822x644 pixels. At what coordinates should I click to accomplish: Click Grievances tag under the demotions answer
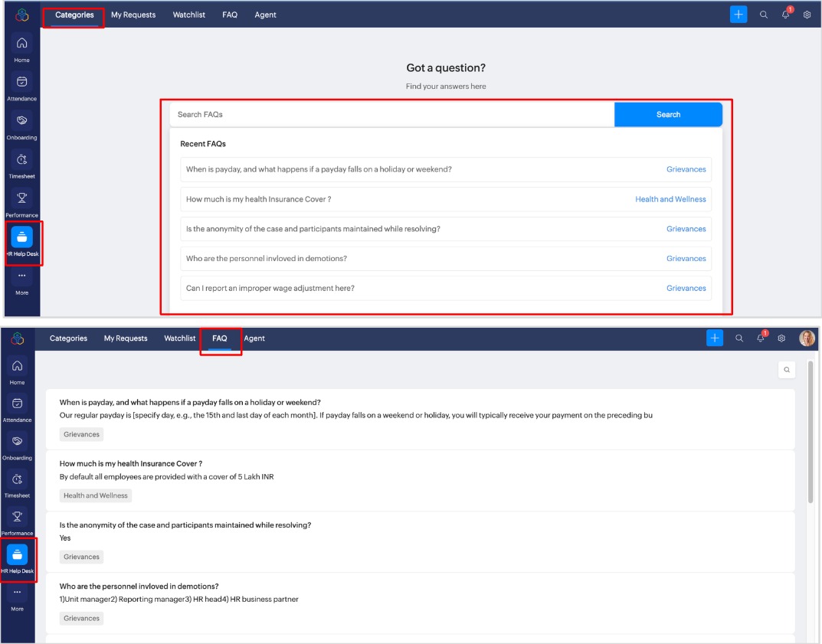coord(81,618)
